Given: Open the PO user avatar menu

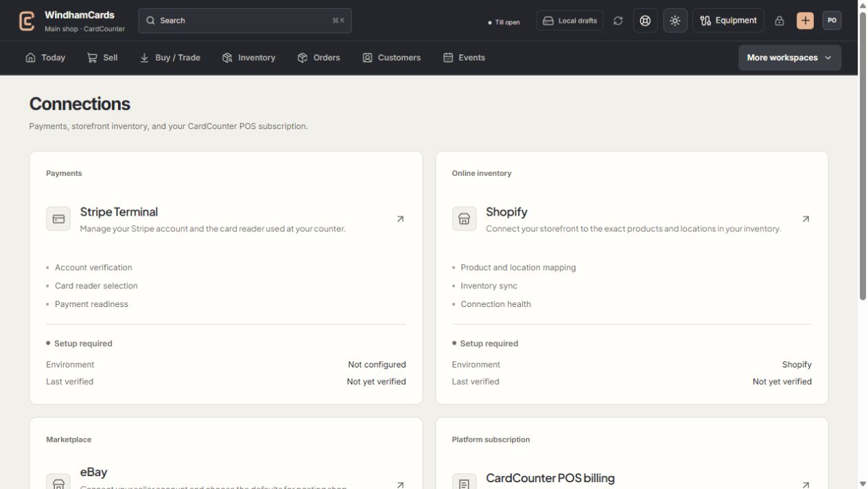Looking at the screenshot, I should tap(832, 21).
